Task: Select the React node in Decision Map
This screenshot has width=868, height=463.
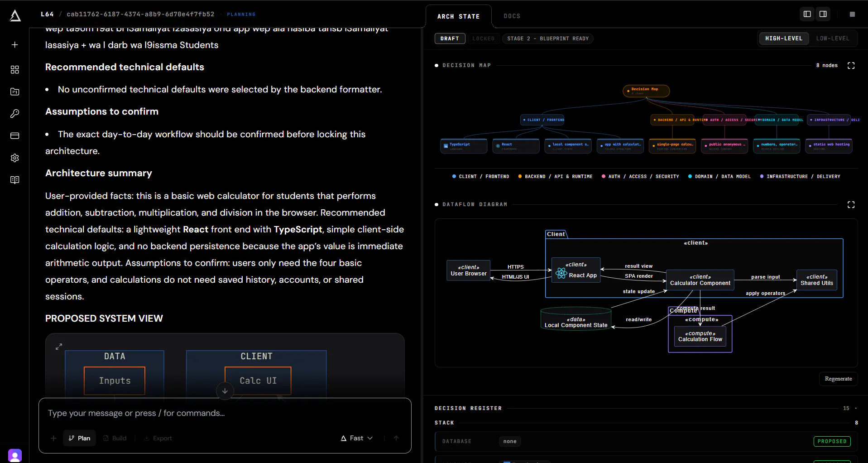Action: [x=516, y=146]
